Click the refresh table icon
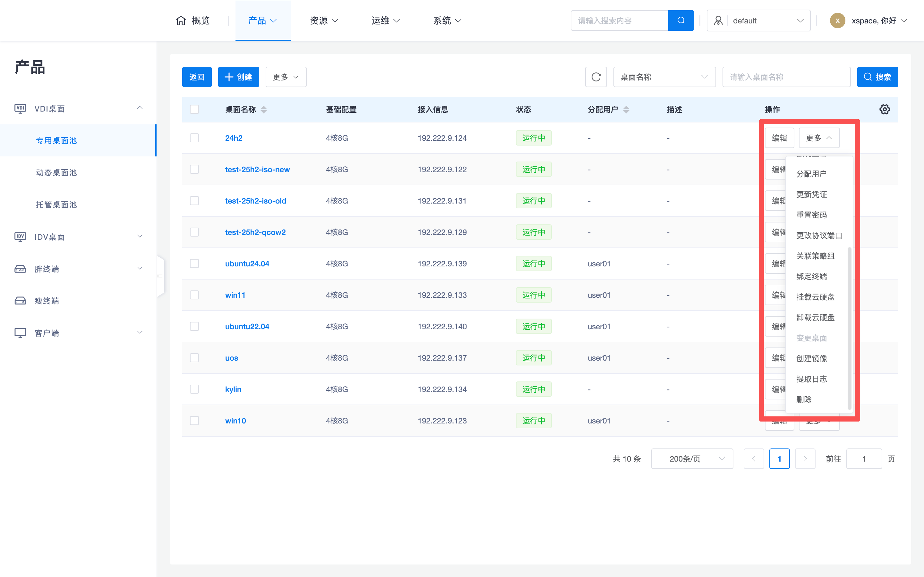Image resolution: width=924 pixels, height=577 pixels. pyautogui.click(x=596, y=77)
